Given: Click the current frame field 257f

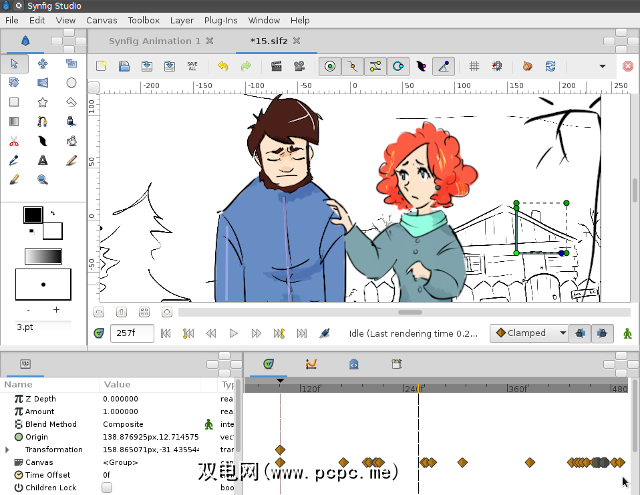Looking at the screenshot, I should pyautogui.click(x=131, y=333).
